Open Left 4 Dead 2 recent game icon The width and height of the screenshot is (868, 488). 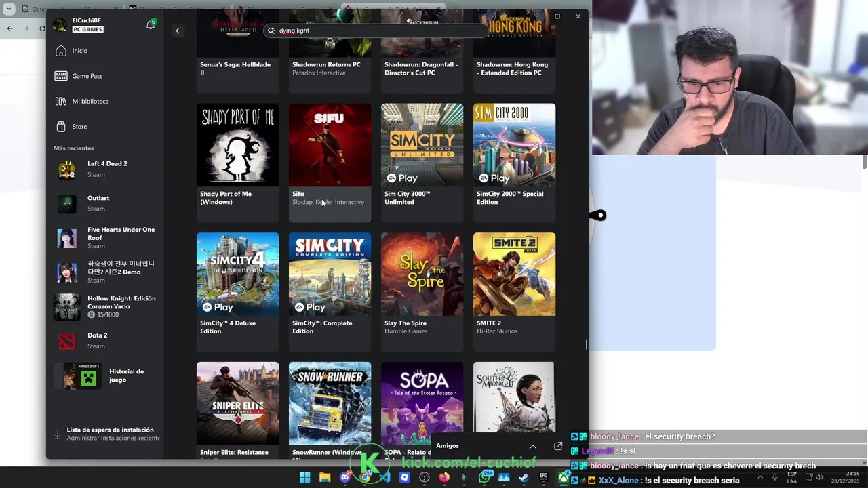[x=66, y=169]
